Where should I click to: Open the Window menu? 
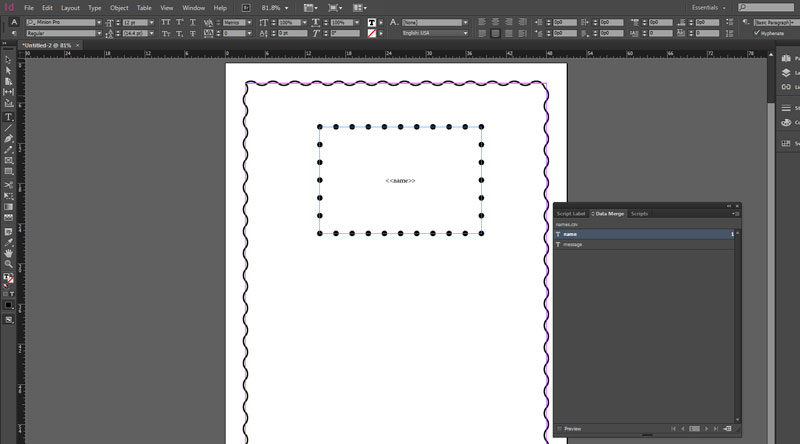193,8
